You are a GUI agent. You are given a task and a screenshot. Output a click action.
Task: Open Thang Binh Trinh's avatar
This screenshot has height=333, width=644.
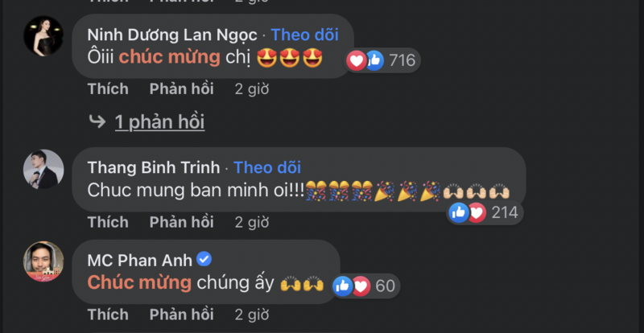click(43, 169)
